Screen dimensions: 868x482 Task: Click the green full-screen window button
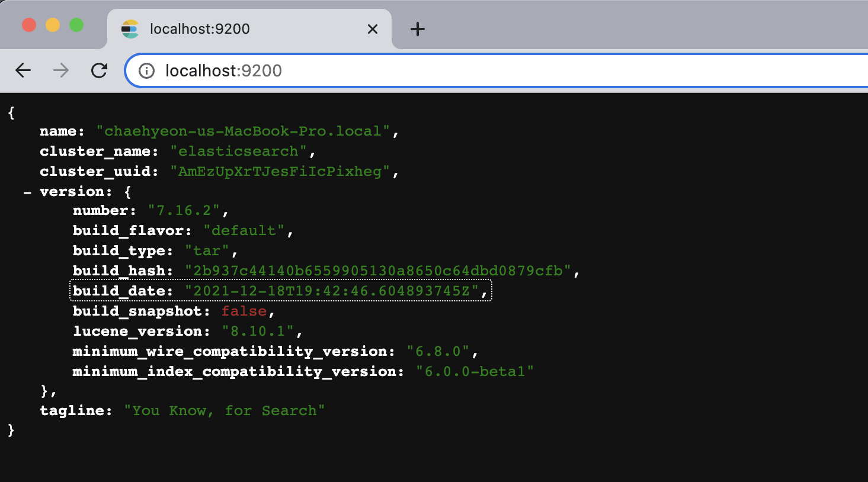coord(76,24)
